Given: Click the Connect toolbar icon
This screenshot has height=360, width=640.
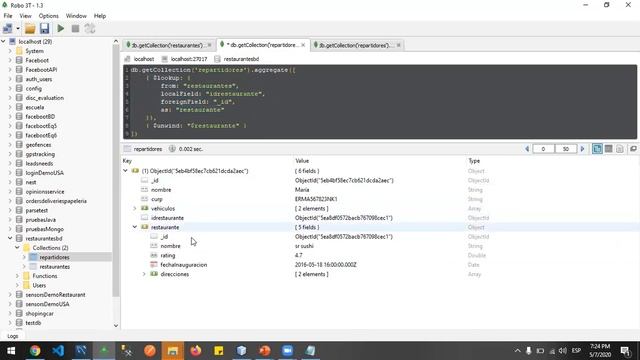Looking at the screenshot, I should [x=7, y=29].
